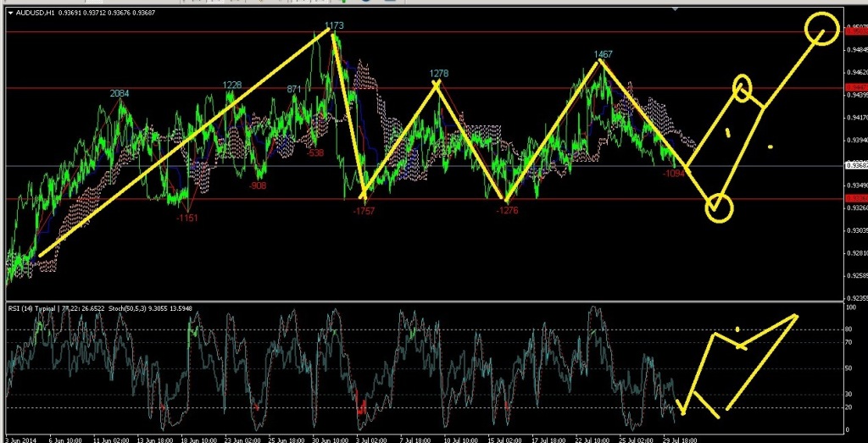This screenshot has height=443, width=868.
Task: Click the -1276 trough label
Action: pos(506,209)
